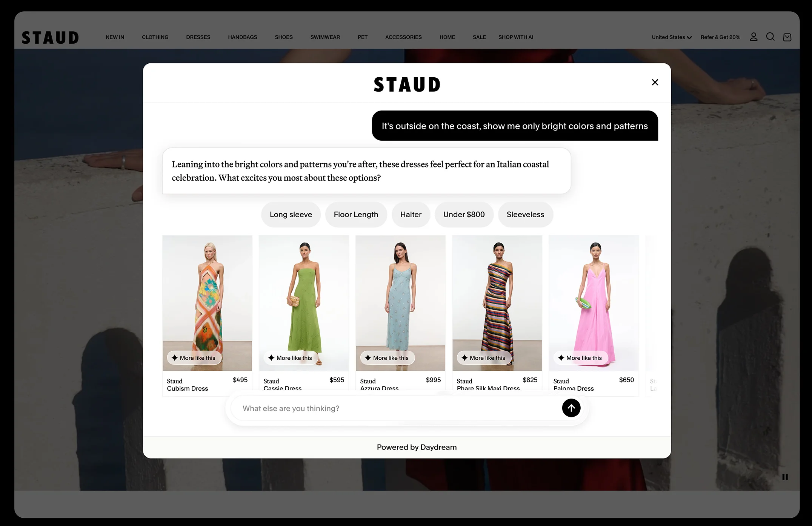The image size is (812, 526).
Task: Open the Handbags menu
Action: click(x=243, y=37)
